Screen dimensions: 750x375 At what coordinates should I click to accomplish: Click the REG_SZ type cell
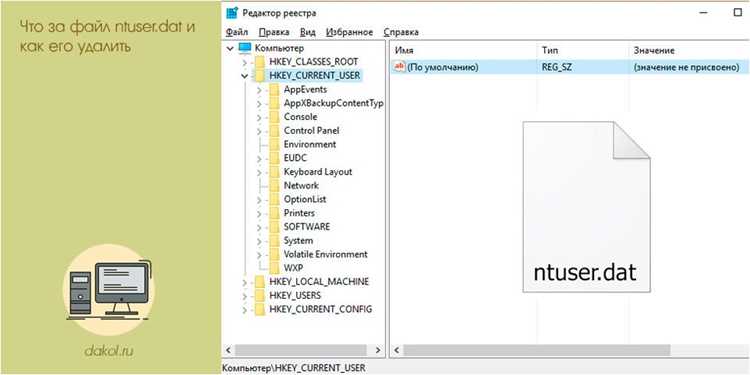(x=556, y=67)
